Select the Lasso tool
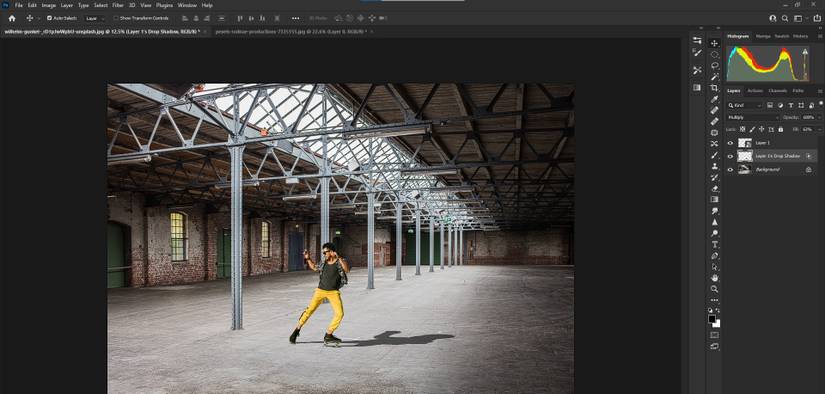Screen dimensions: 825x394 coord(714,66)
